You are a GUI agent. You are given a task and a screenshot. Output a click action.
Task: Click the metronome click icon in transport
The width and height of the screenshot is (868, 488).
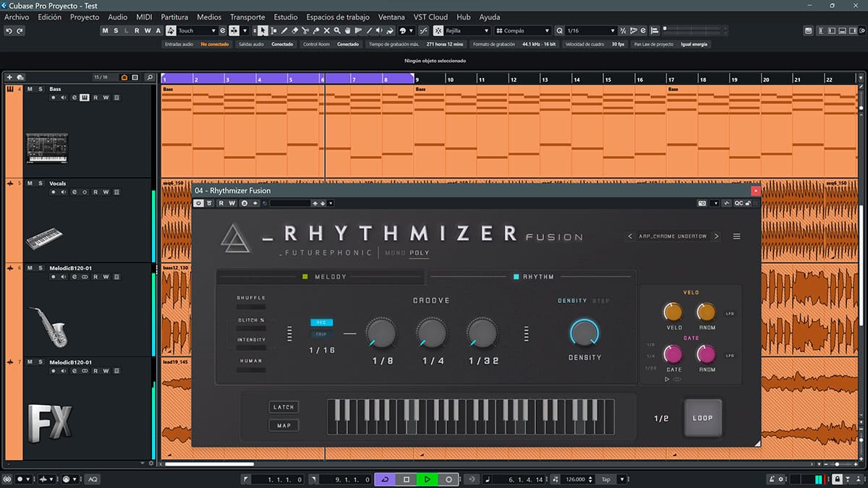(773, 479)
